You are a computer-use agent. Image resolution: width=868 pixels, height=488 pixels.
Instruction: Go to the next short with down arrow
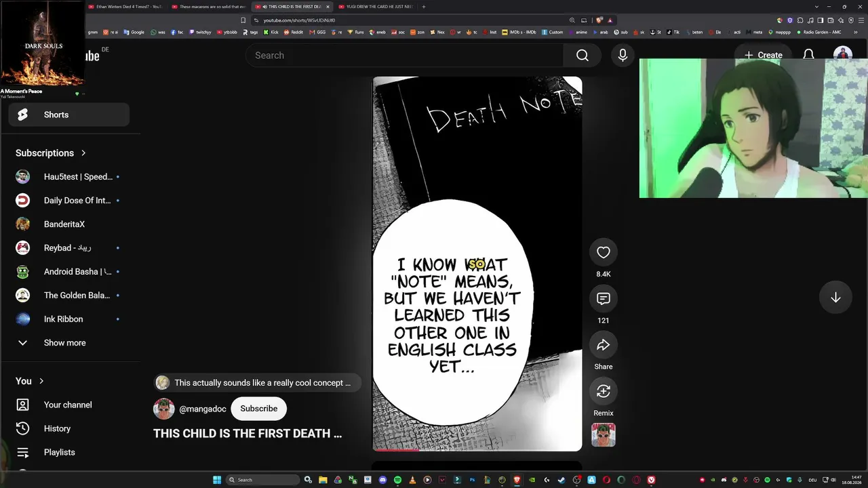click(835, 298)
